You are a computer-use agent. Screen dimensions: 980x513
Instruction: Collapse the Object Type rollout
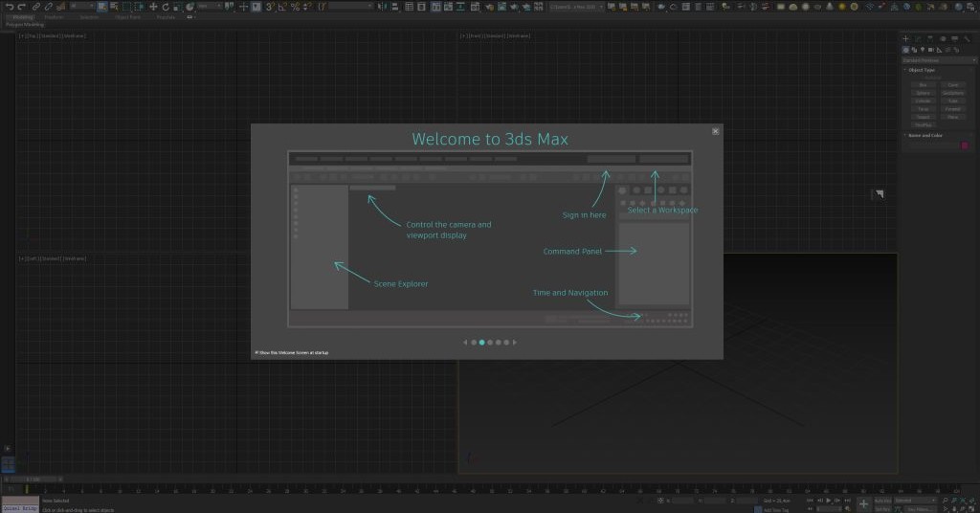[x=922, y=70]
